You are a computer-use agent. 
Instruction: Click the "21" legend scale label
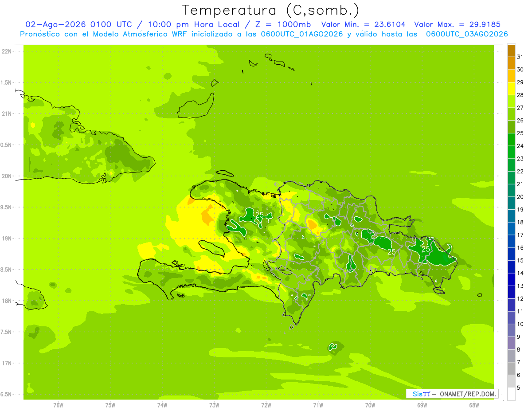tap(520, 184)
